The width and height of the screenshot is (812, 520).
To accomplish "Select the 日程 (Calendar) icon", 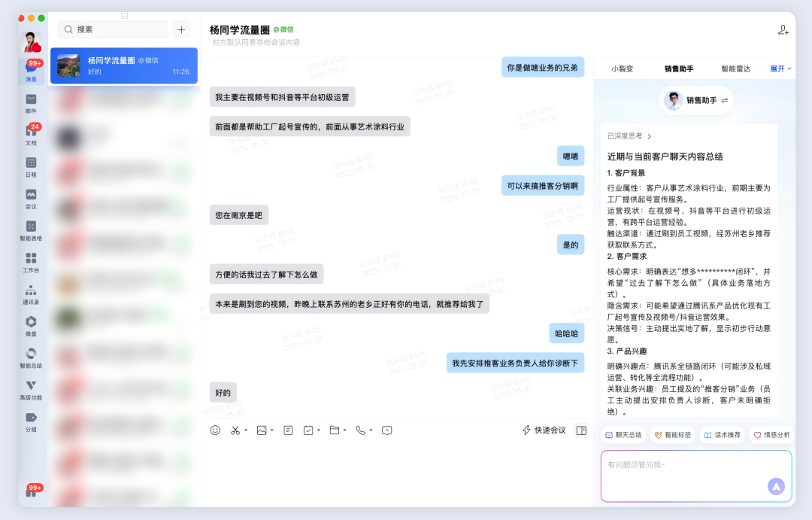I will [x=31, y=164].
